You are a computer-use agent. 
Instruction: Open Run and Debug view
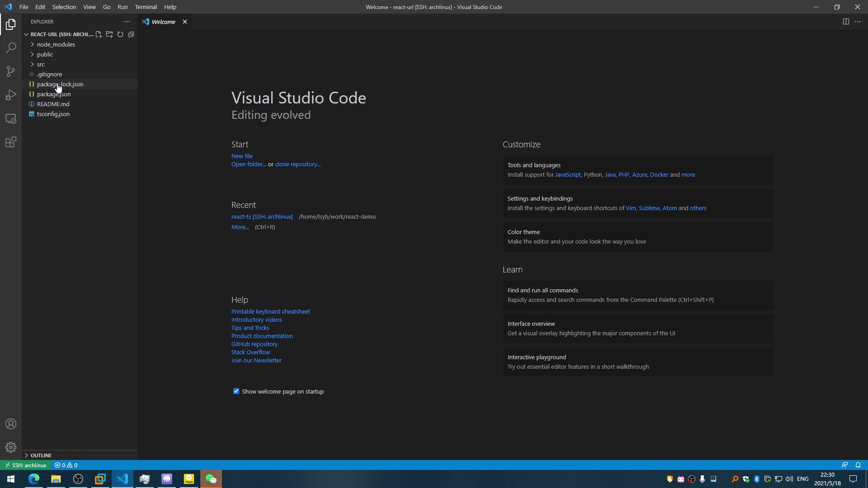point(11,95)
